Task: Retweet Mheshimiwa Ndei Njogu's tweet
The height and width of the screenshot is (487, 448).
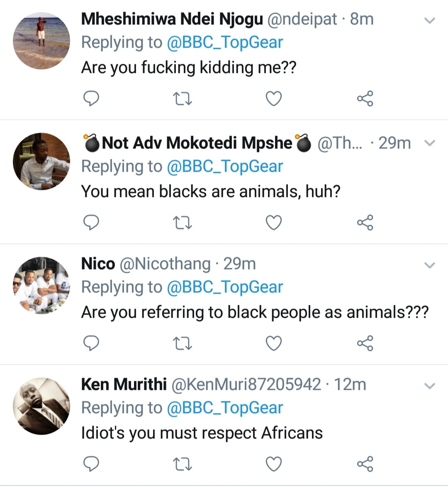Action: coord(182,99)
